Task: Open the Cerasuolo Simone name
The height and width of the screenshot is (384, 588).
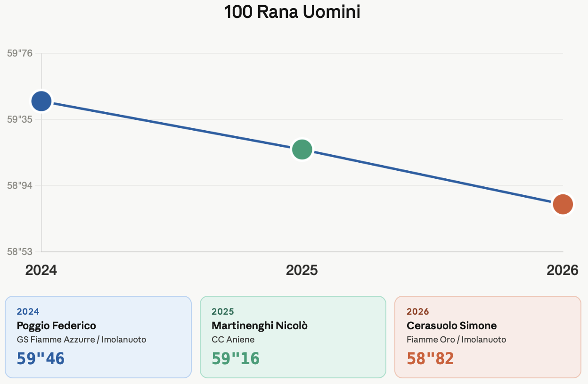Action: pyautogui.click(x=451, y=326)
